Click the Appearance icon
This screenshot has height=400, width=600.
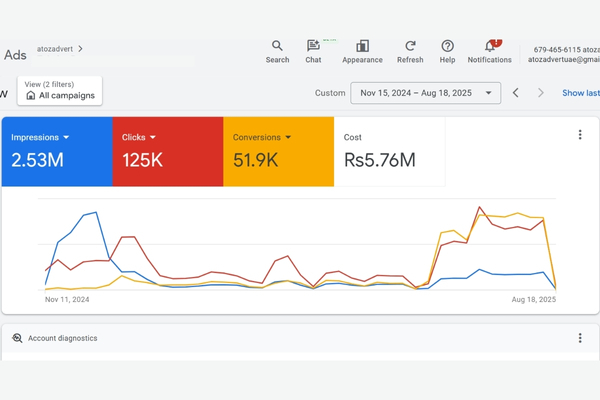[362, 46]
